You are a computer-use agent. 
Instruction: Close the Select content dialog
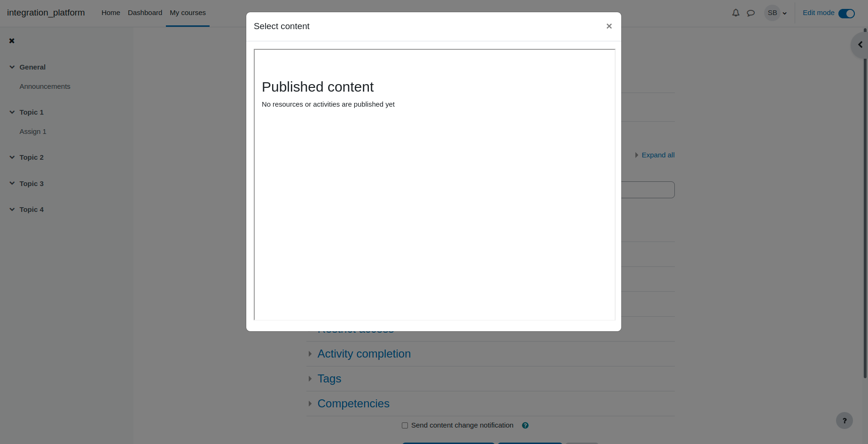[x=609, y=26]
